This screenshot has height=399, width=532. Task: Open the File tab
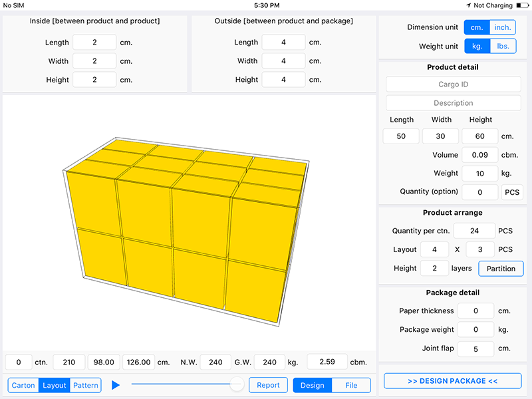click(x=351, y=385)
